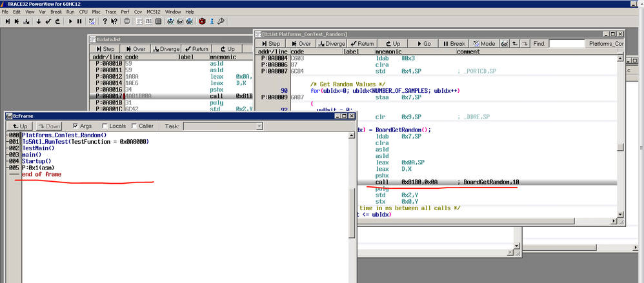Open the Window menu
Viewport: 644px width, 283px height.
174,12
